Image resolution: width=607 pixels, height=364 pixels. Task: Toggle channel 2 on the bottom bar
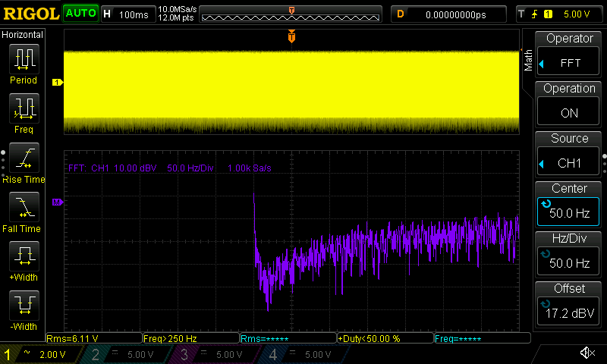[126, 354]
